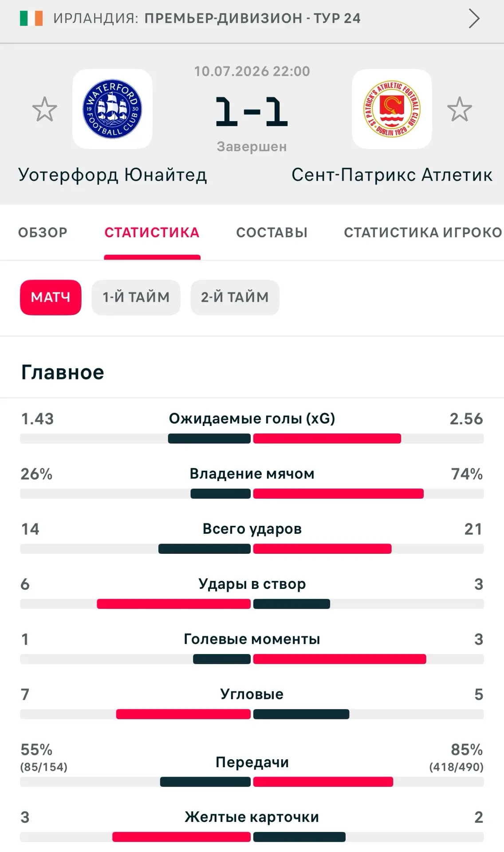Show 2-й тайм statistics
This screenshot has width=504, height=852.
tap(235, 297)
